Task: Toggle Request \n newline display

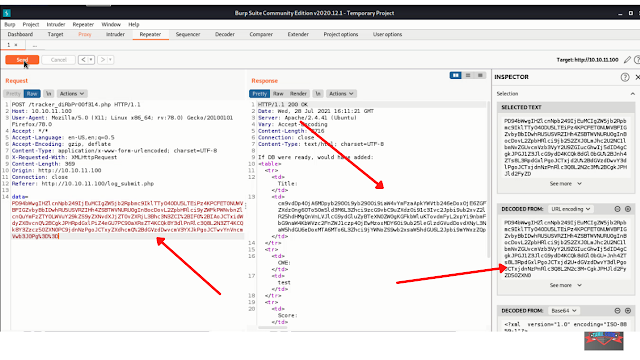Action: pyautogui.click(x=49, y=93)
